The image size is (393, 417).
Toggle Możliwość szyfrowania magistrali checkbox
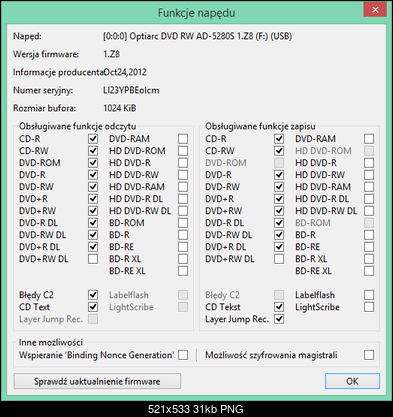[369, 355]
